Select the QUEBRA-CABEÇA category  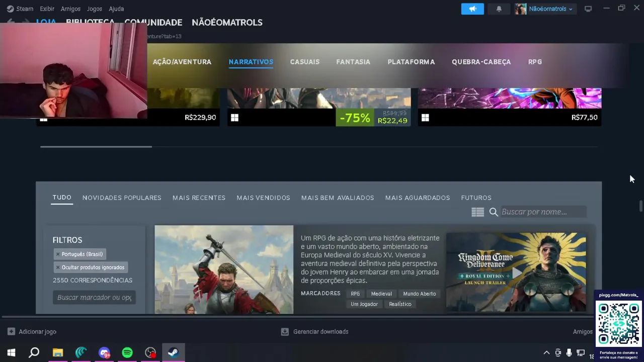point(481,62)
